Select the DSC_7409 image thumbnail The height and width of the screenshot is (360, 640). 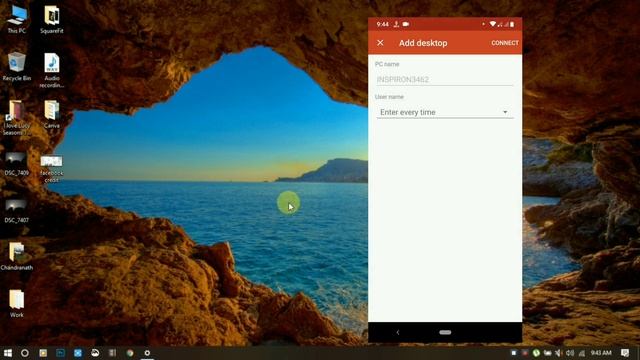click(x=17, y=164)
